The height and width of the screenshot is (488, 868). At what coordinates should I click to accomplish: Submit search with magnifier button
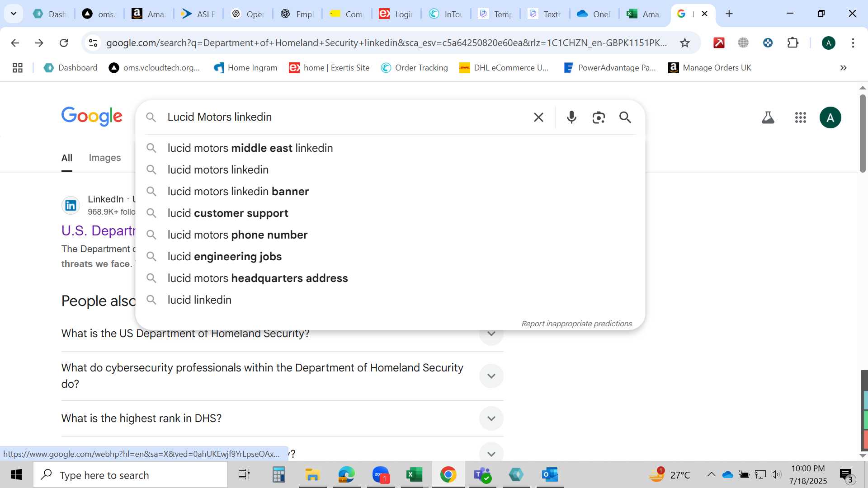pyautogui.click(x=625, y=117)
